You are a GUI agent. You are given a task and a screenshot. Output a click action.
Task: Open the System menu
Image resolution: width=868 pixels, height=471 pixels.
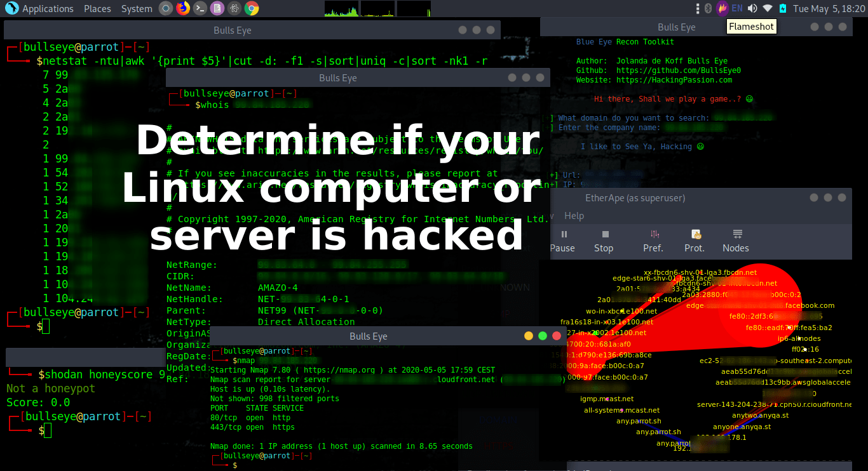tap(137, 9)
